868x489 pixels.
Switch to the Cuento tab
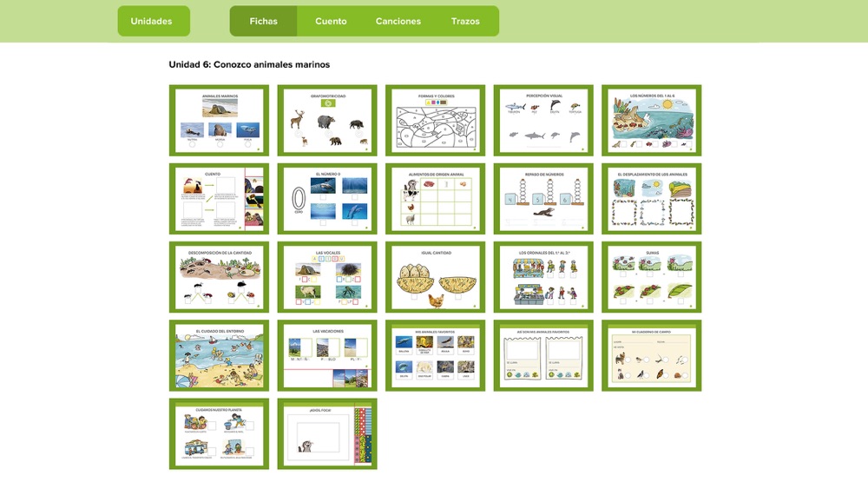pyautogui.click(x=331, y=21)
